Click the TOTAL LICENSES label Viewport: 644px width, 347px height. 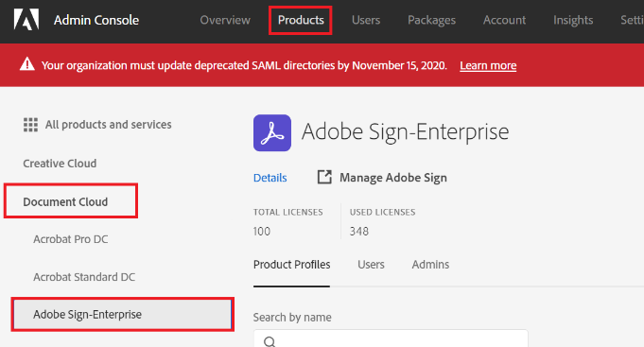click(287, 213)
